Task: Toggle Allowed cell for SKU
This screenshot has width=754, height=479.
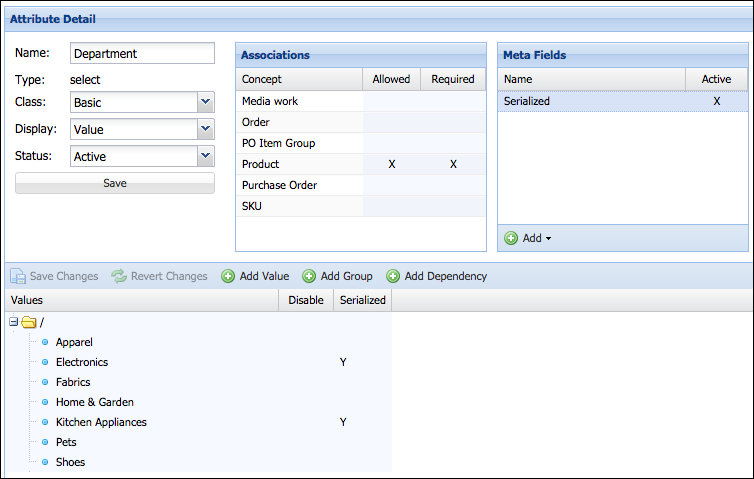Action: tap(391, 206)
